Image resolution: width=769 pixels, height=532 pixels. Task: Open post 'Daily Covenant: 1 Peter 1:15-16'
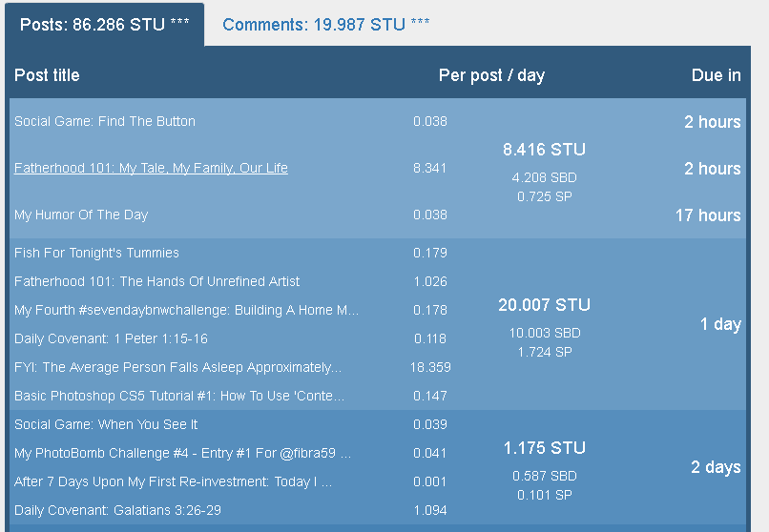(x=111, y=338)
